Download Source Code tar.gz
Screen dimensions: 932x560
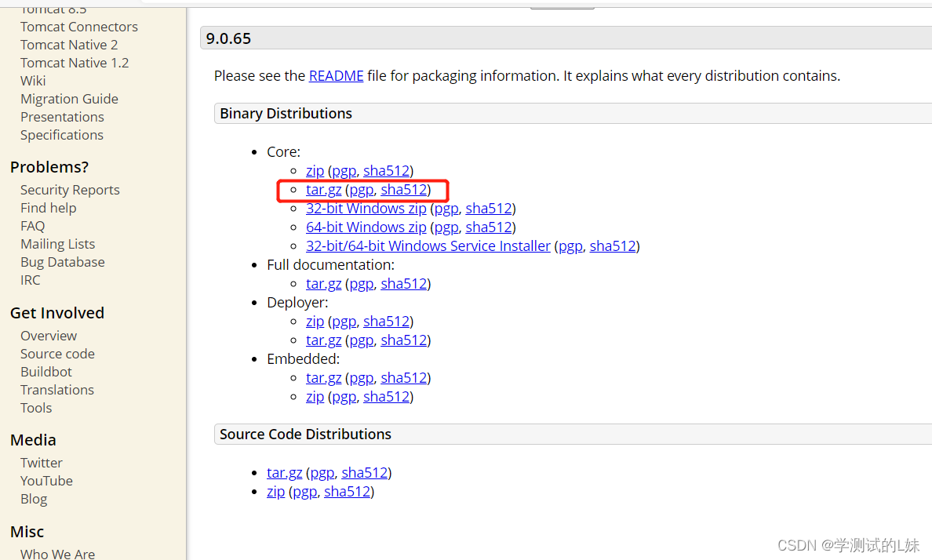[x=284, y=473]
